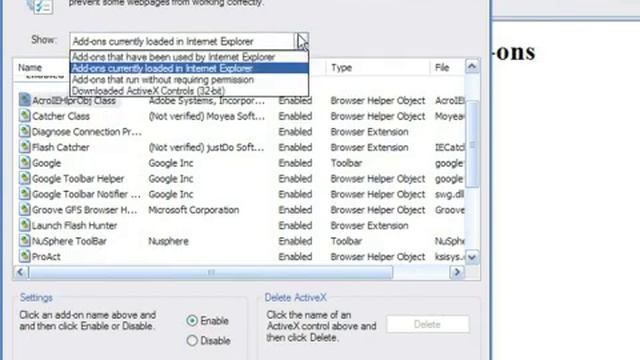Click the Adobe Systems, Incorpor... publisher cell

click(x=207, y=100)
